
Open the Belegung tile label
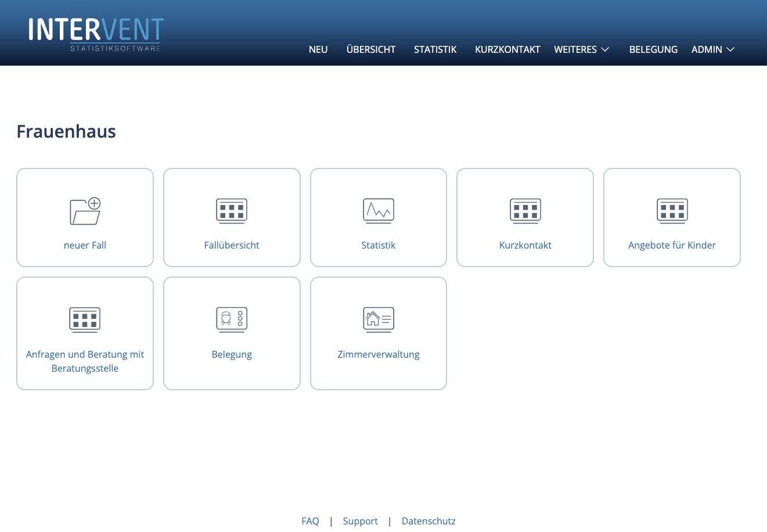click(x=232, y=354)
